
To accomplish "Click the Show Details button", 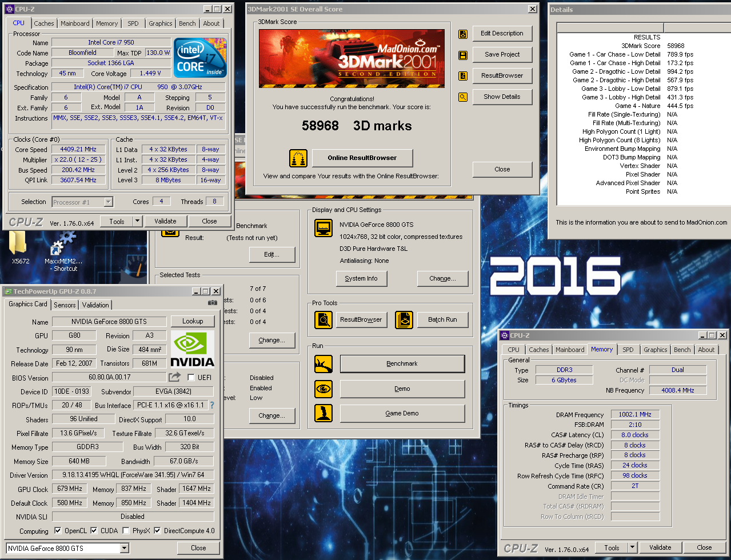I will [x=502, y=97].
